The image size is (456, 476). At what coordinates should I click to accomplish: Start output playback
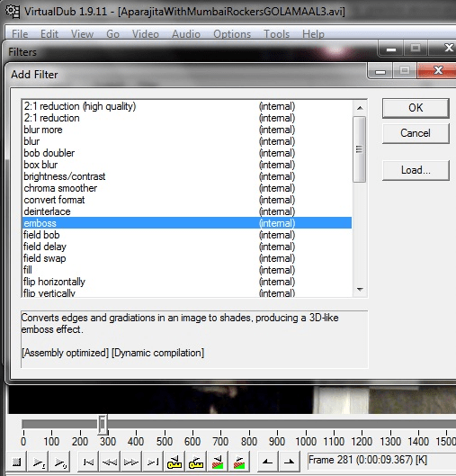[x=60, y=462]
